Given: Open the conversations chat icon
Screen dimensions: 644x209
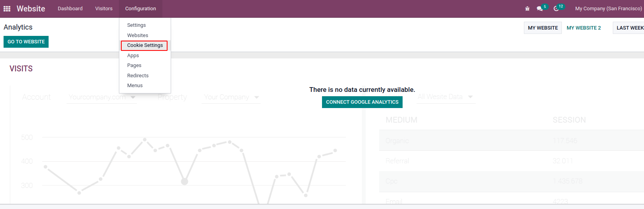Looking at the screenshot, I should (x=540, y=9).
